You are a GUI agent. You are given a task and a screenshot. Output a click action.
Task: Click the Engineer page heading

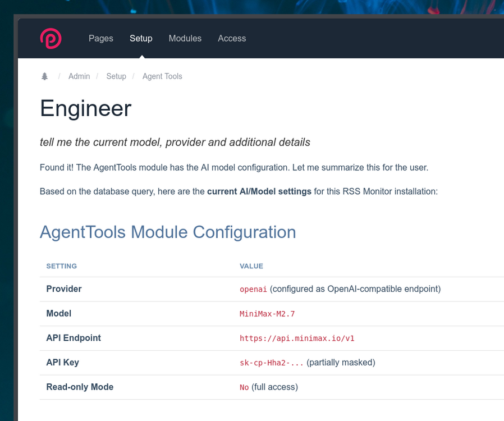coord(85,108)
